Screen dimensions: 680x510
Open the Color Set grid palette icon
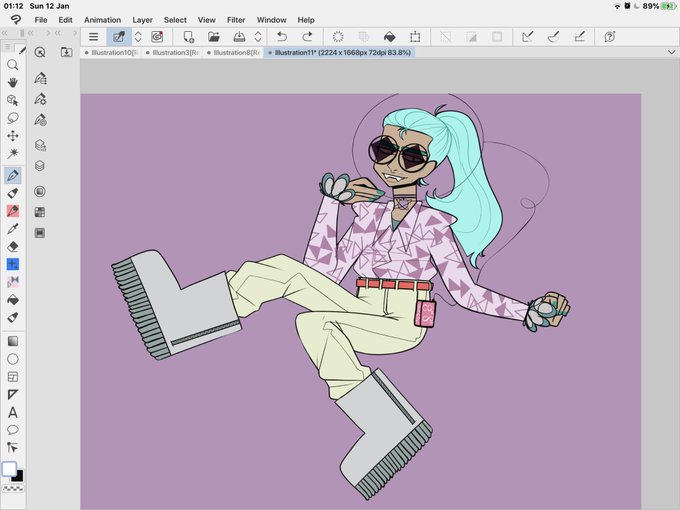40,212
